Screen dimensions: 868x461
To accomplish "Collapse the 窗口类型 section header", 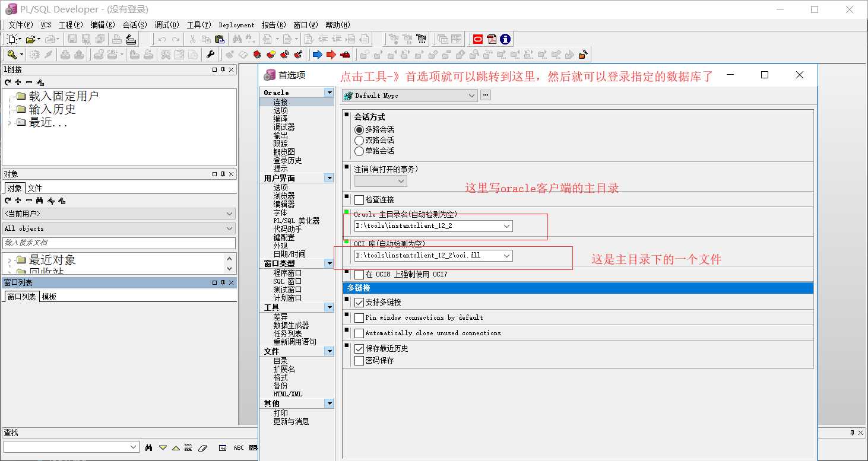I will coord(329,263).
